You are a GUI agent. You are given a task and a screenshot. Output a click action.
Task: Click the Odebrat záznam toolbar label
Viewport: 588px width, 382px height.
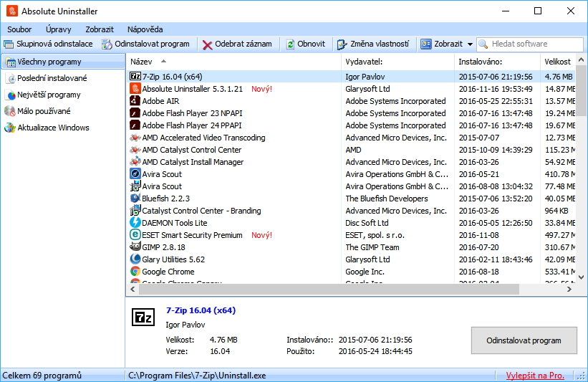coord(244,44)
